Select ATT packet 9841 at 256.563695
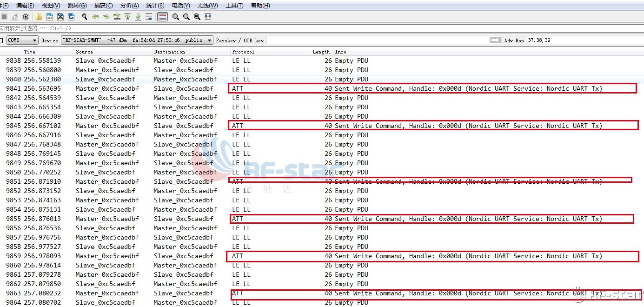644x307 pixels. pos(322,88)
